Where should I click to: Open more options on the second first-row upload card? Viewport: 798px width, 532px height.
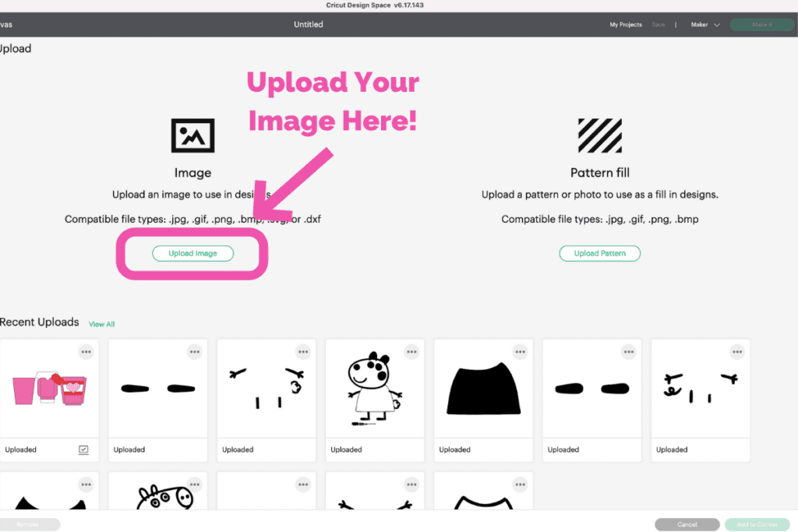coord(194,351)
